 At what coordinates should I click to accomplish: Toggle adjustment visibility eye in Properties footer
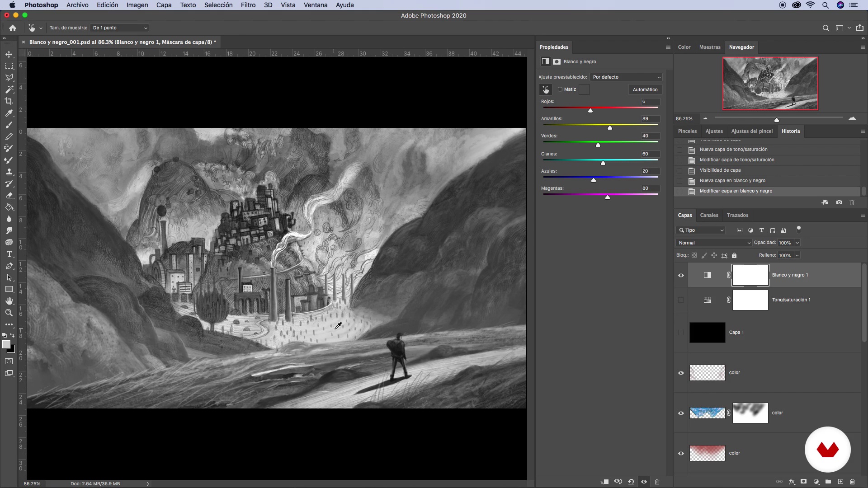644,482
